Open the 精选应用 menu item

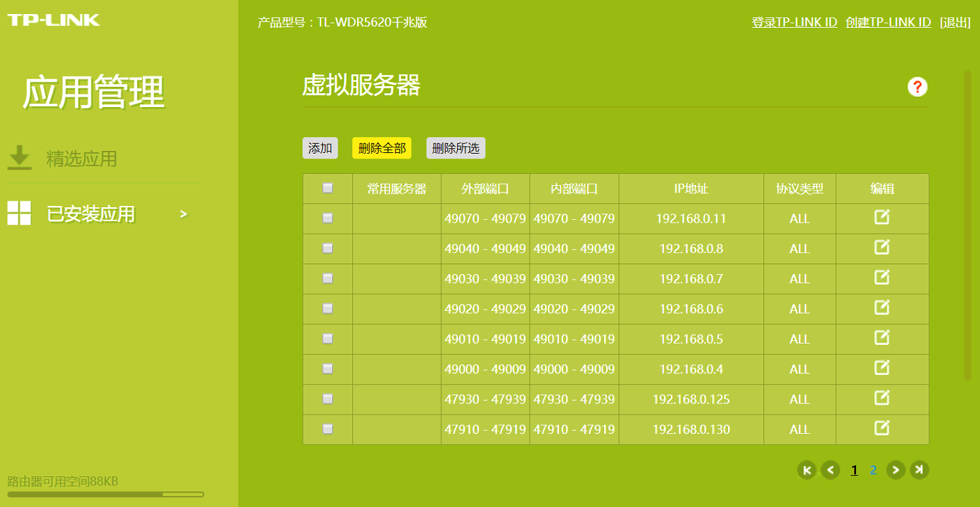point(81,159)
